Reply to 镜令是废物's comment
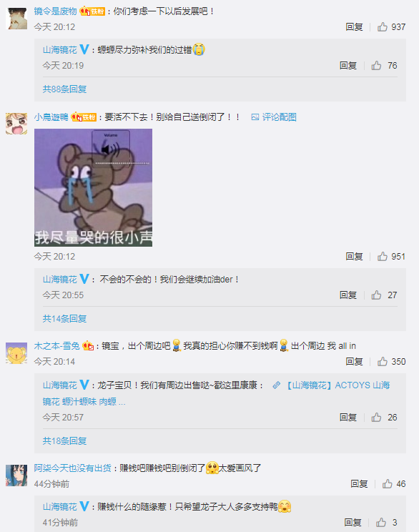Viewport: 419px width, 532px height. 354,26
